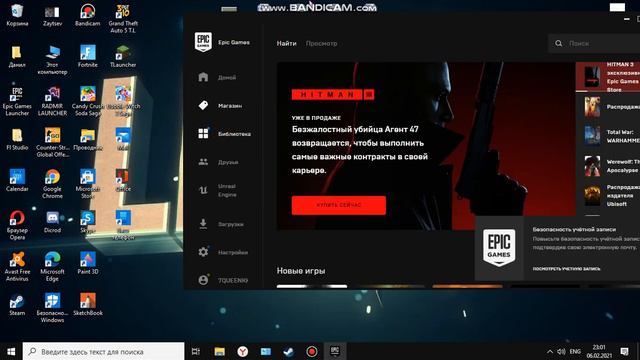Show hidden system tray icons
This screenshot has height=360, width=640.
click(550, 351)
